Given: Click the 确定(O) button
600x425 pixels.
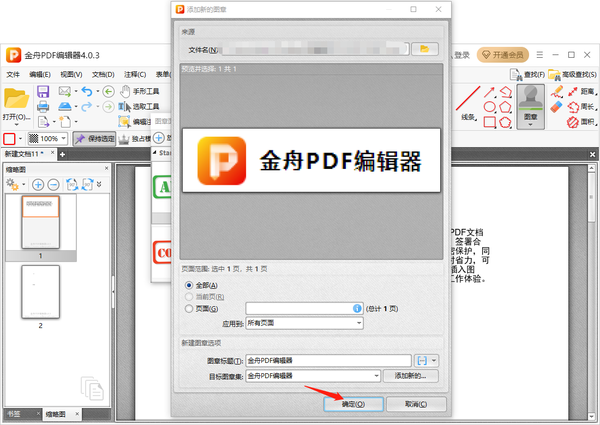Looking at the screenshot, I should coord(353,404).
